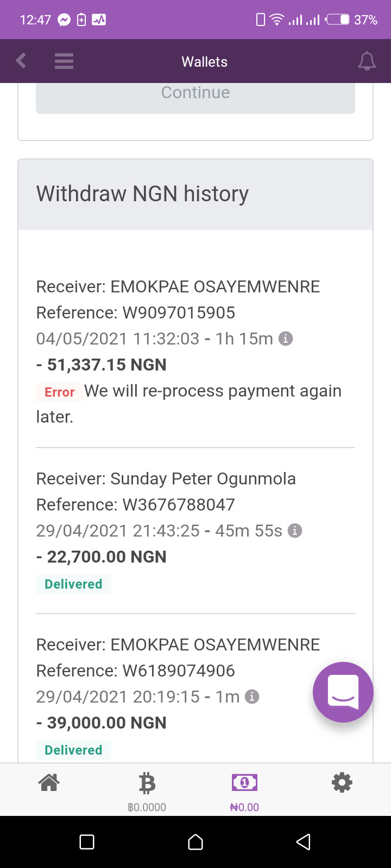Tap the back arrow in header
The width and height of the screenshot is (391, 868).
point(21,61)
